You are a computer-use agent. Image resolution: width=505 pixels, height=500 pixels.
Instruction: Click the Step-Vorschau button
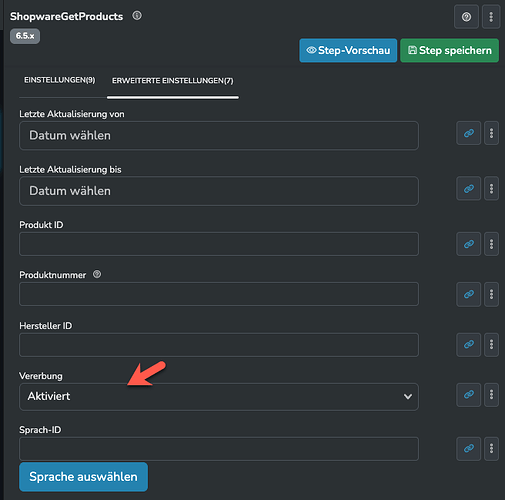pyautogui.click(x=348, y=50)
